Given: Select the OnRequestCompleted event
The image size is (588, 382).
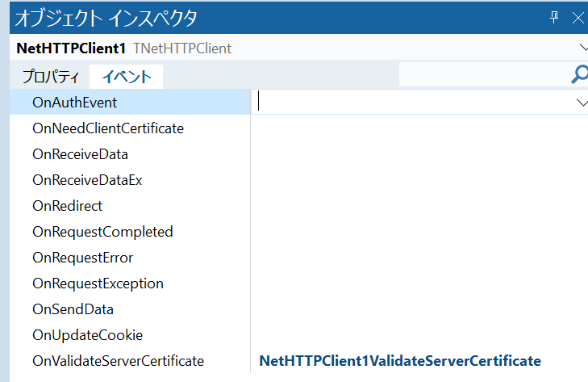Looking at the screenshot, I should (102, 232).
